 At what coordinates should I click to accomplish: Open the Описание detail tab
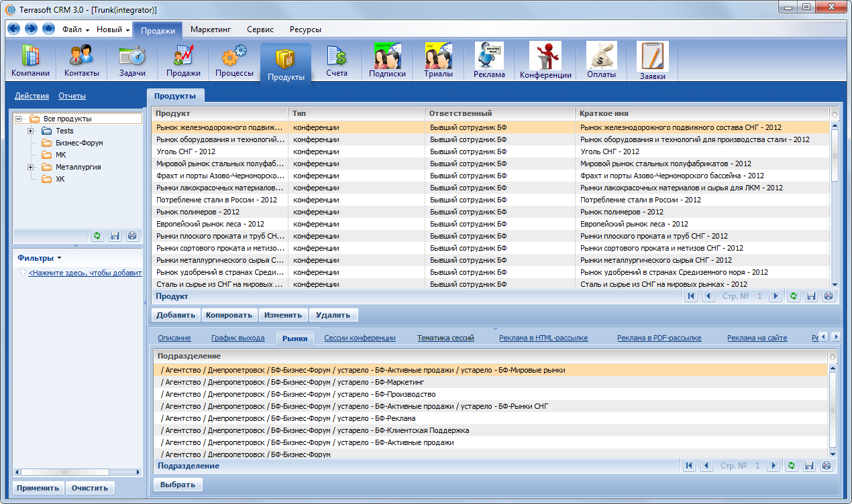[174, 338]
